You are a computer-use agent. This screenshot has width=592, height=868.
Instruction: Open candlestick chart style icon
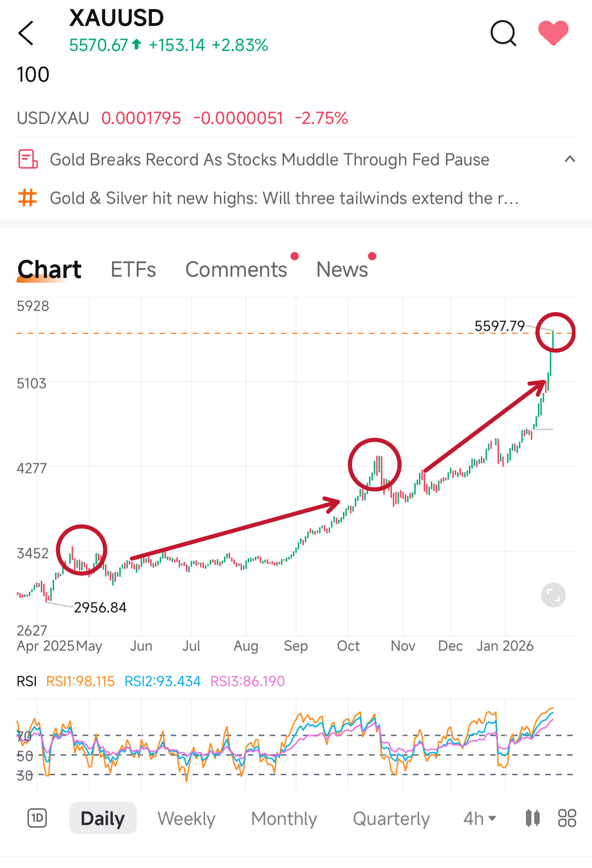pyautogui.click(x=532, y=818)
